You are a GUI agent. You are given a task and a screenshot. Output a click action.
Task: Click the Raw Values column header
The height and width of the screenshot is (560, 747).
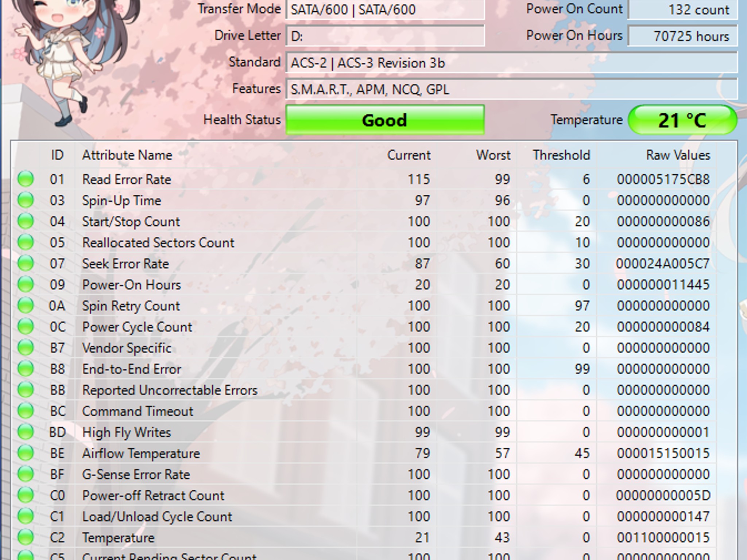pos(678,155)
